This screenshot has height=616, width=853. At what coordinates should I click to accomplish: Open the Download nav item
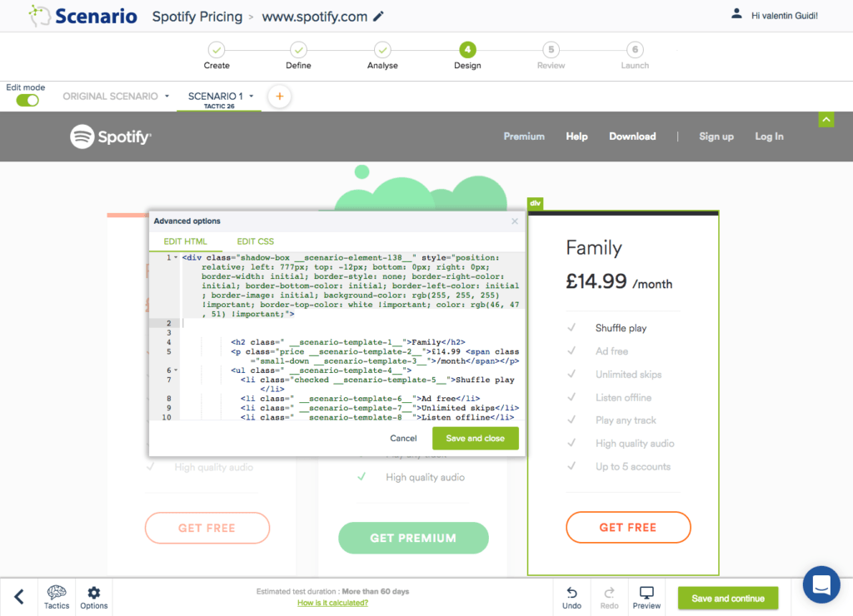tap(632, 137)
